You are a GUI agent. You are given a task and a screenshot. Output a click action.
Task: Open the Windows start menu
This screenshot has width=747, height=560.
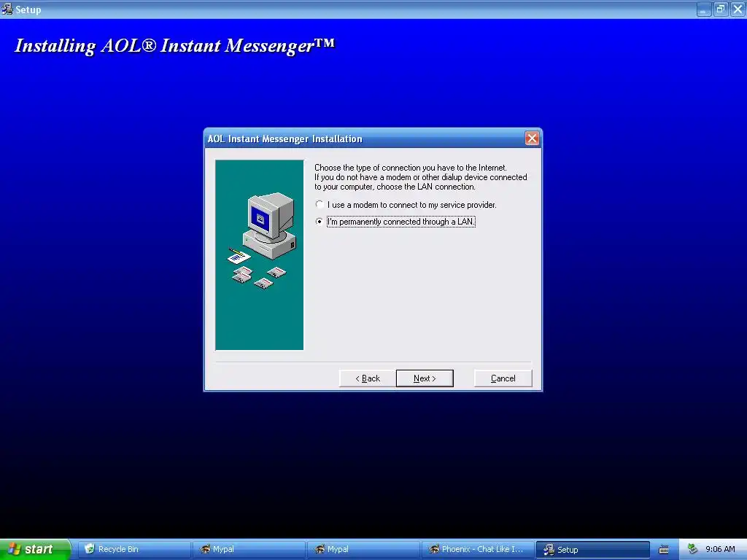pos(34,550)
